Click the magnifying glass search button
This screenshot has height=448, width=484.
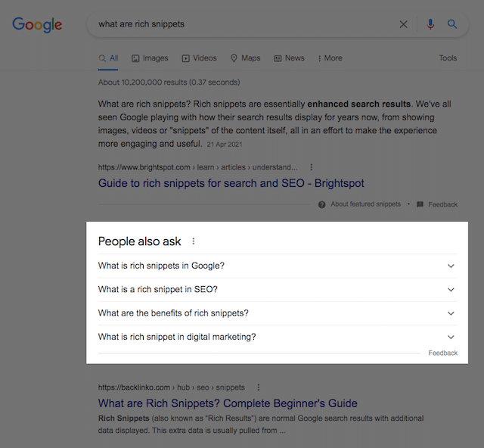452,24
